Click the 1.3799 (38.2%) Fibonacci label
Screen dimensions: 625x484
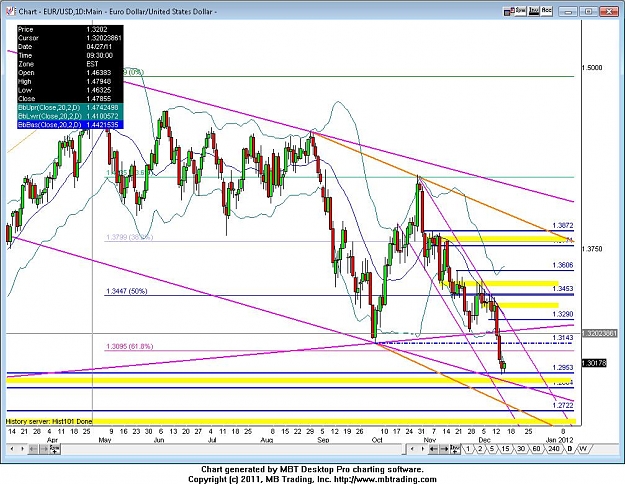pyautogui.click(x=129, y=237)
